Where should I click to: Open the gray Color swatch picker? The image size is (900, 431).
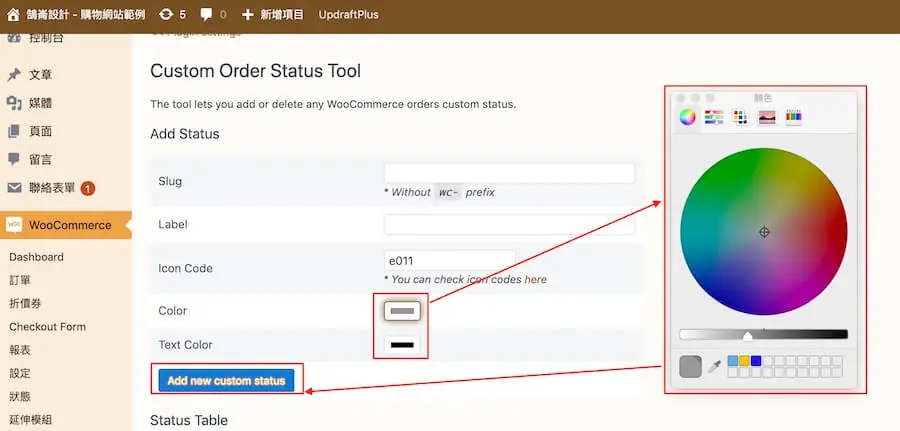[402, 311]
